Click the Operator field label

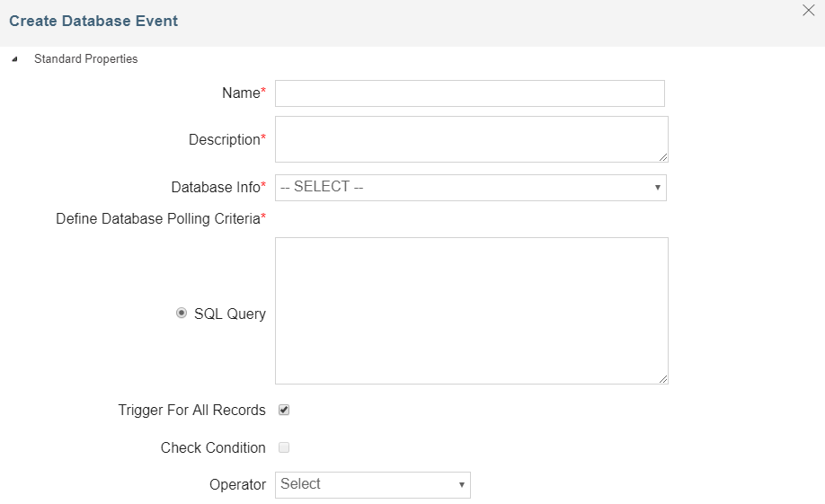coord(237,484)
